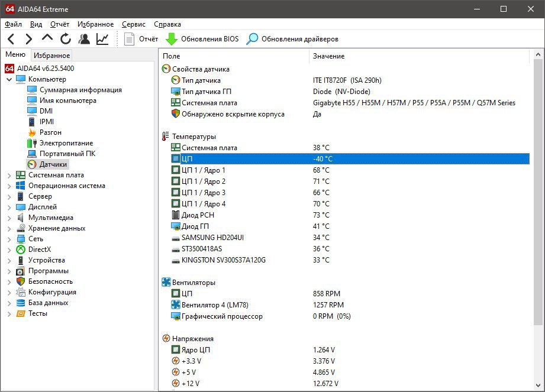
Task: Click the Электропитание battery icon
Action: 32,143
